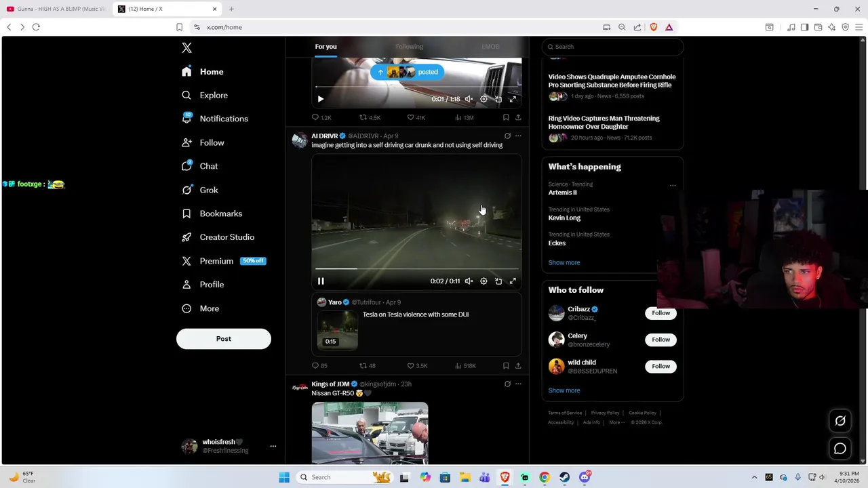Open quoted Yaro video thumbnail

[x=338, y=330]
